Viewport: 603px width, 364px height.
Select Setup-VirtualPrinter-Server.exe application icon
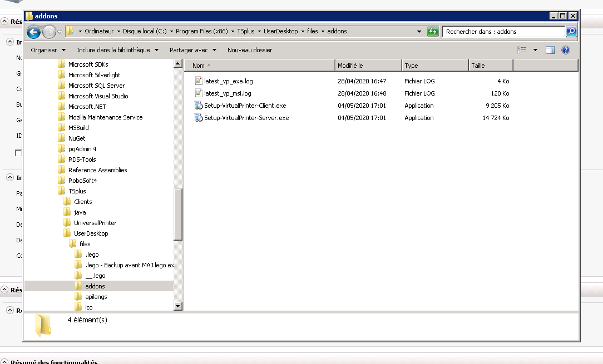point(200,118)
